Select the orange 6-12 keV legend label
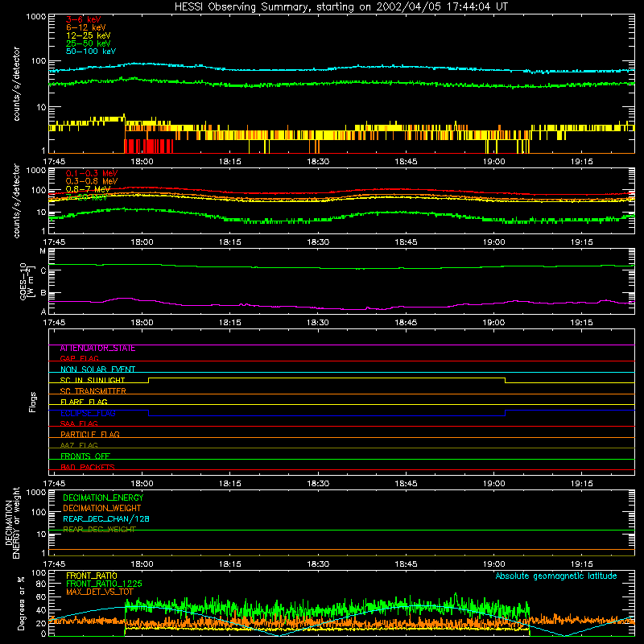 pyautogui.click(x=86, y=27)
